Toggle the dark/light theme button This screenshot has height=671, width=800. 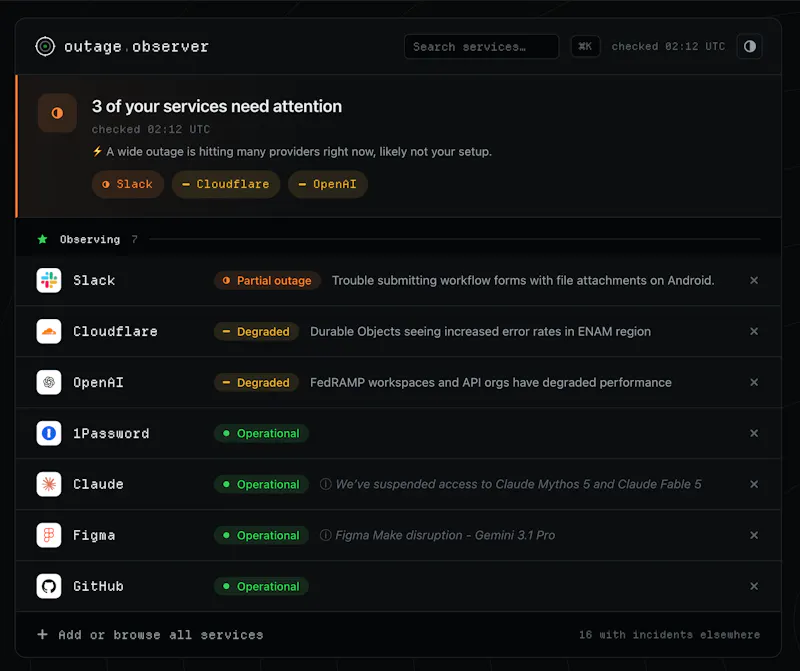point(749,46)
